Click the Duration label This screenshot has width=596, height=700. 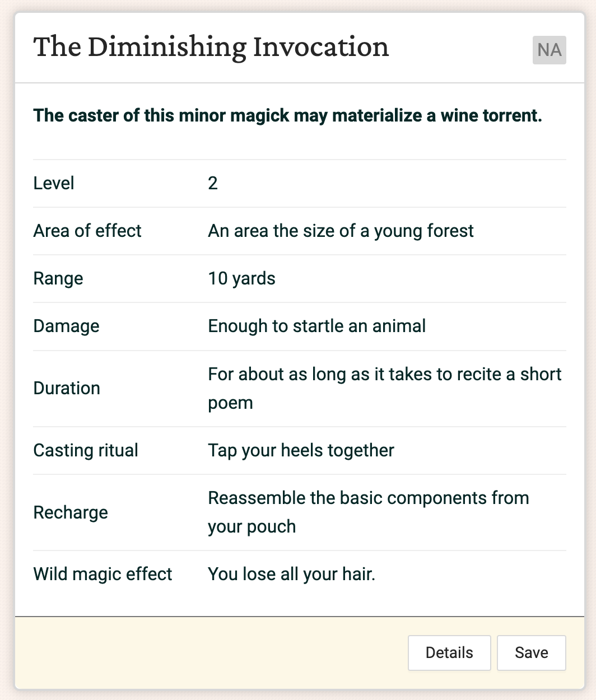[x=67, y=388]
